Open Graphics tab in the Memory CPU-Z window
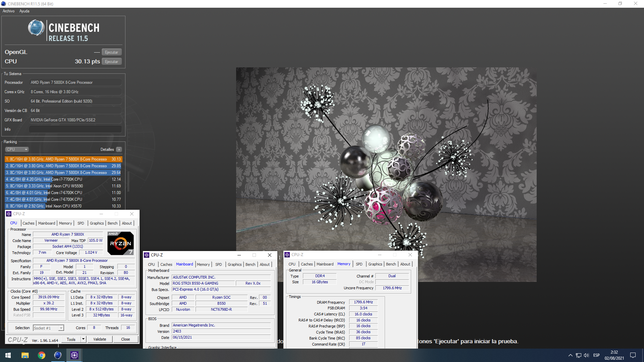 pos(375,264)
